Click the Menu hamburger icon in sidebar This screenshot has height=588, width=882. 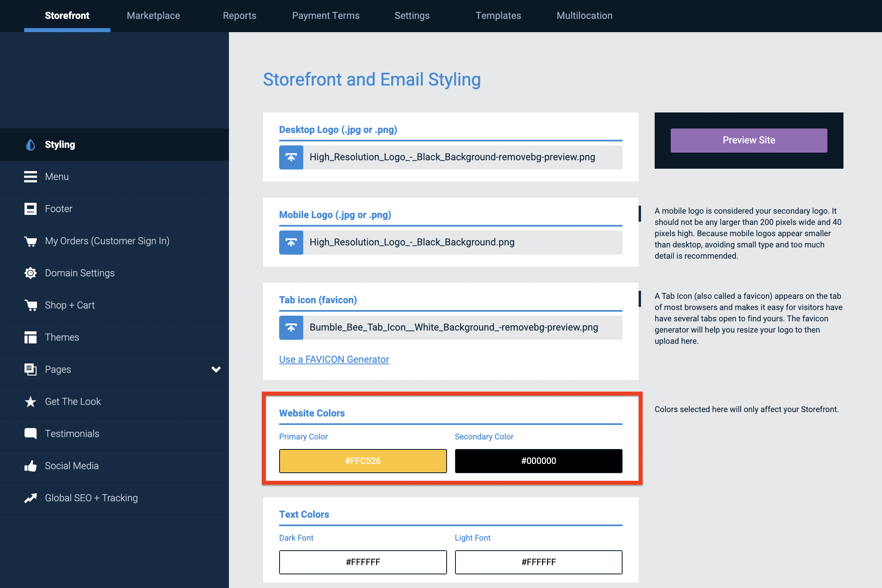coord(31,176)
